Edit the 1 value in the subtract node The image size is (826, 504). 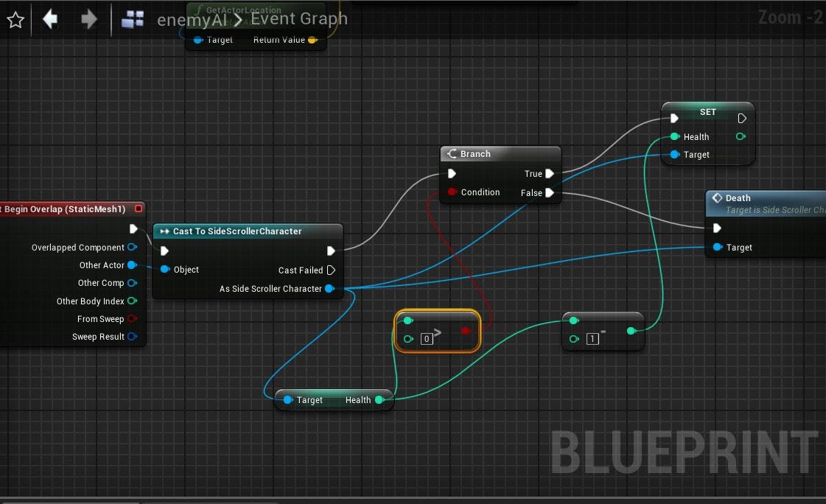pos(592,339)
